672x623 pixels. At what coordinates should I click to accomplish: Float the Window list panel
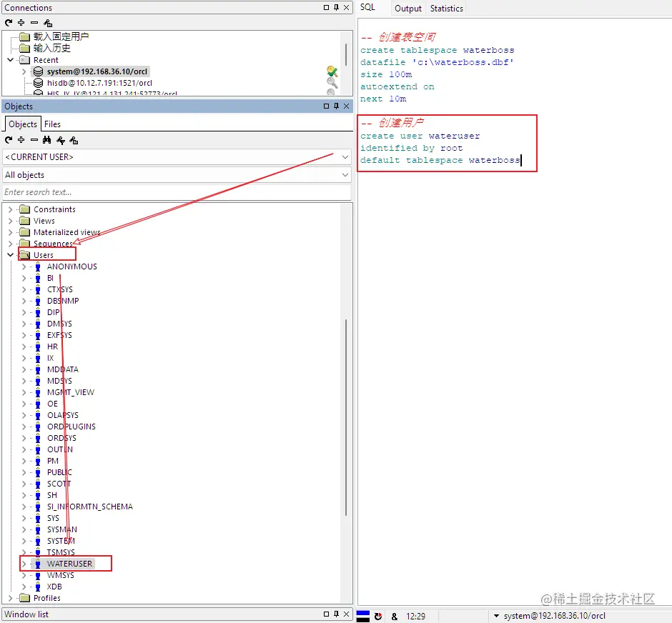pos(326,614)
